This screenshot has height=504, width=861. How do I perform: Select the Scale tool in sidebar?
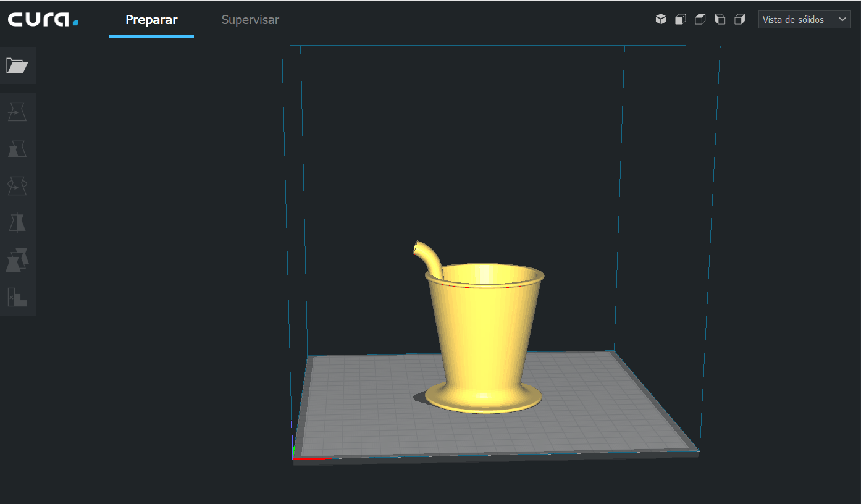(17, 149)
